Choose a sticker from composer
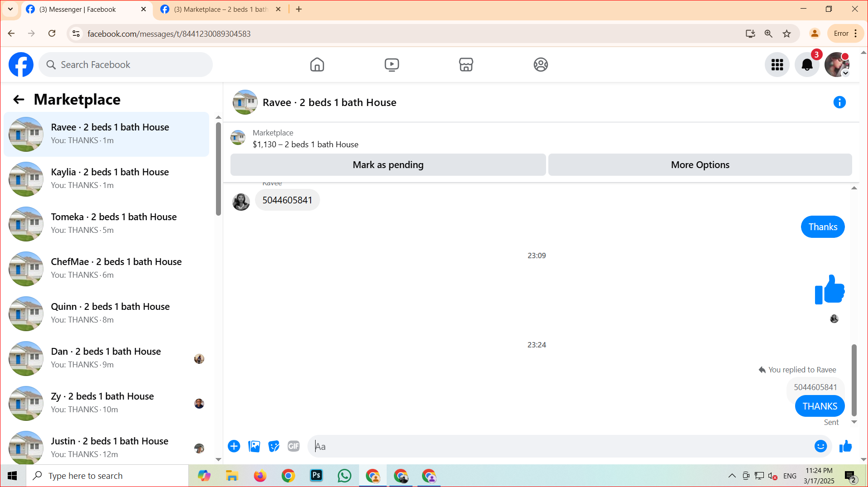868x487 pixels. [x=274, y=446]
